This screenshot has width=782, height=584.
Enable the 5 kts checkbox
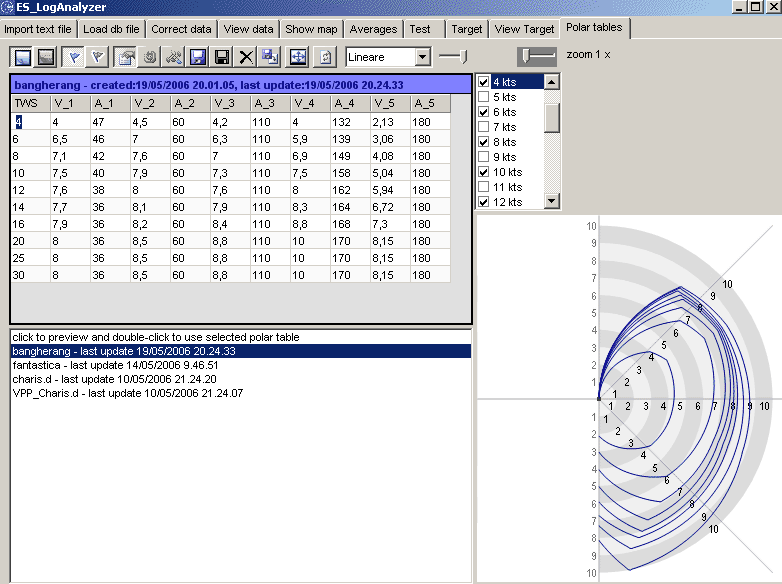(483, 97)
